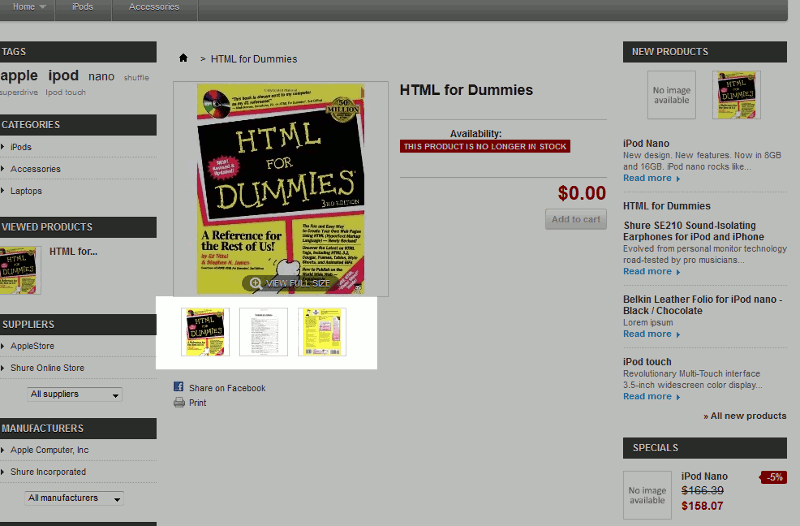
Task: Click the no longer in stock label
Action: [485, 146]
